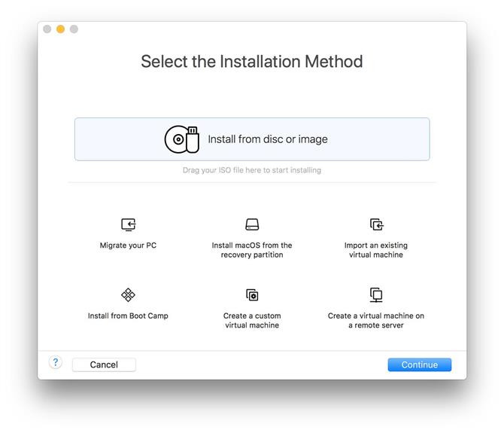Choose the remote server virtual machine icon
The image size is (504, 433).
(376, 294)
